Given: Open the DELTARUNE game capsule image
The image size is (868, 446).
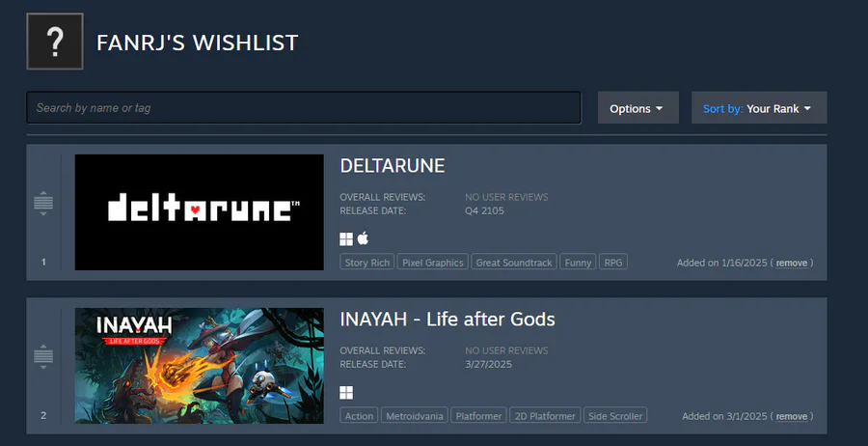Looking at the screenshot, I should [x=200, y=212].
